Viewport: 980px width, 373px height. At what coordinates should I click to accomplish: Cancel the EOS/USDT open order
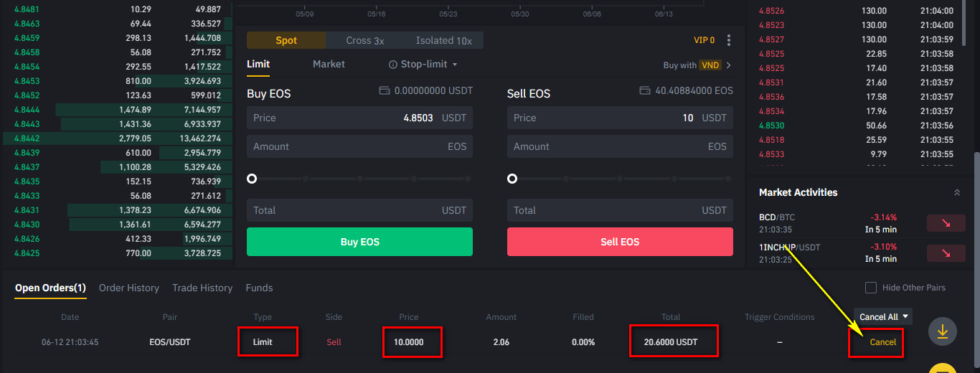[882, 342]
